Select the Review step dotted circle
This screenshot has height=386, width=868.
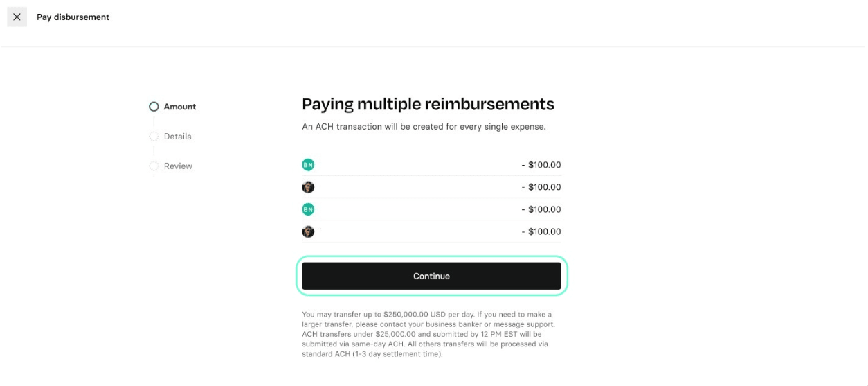tap(154, 166)
